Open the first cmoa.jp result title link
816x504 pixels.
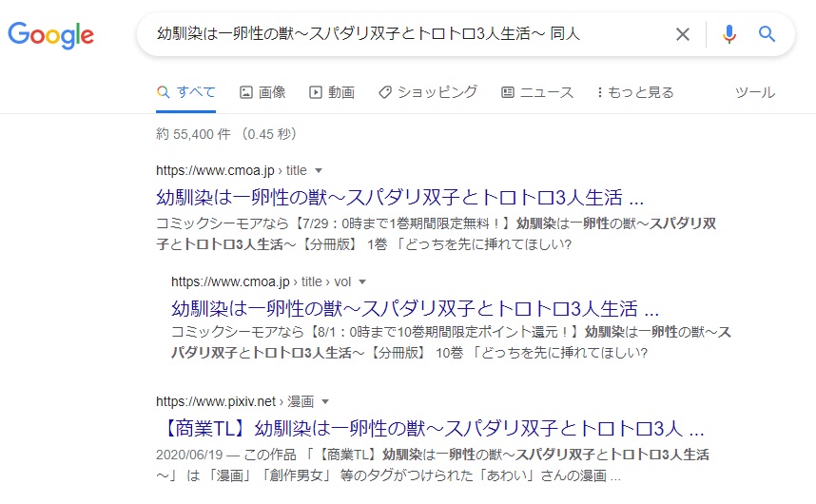click(x=399, y=198)
